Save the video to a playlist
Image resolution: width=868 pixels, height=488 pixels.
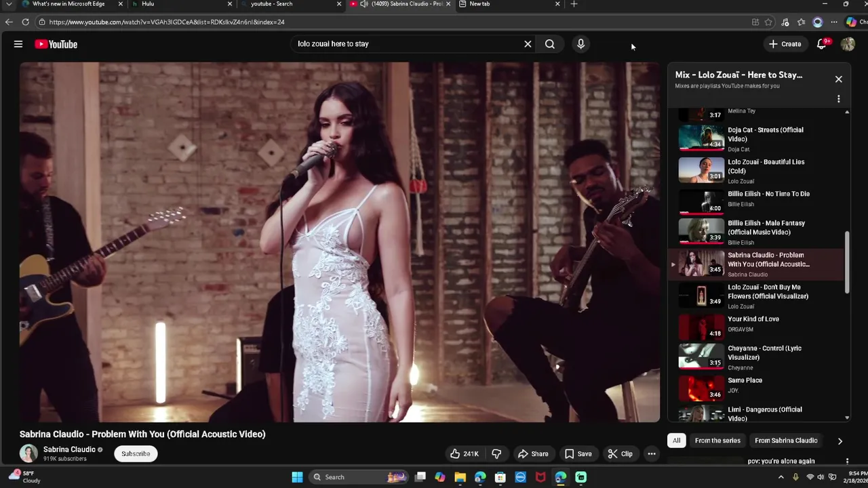tap(578, 454)
